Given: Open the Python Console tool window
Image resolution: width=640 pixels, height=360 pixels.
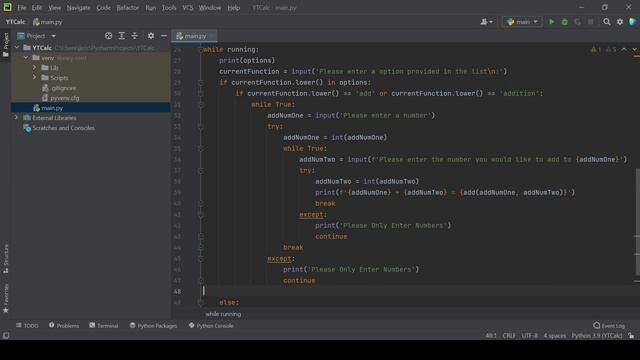Looking at the screenshot, I should pyautogui.click(x=211, y=325).
